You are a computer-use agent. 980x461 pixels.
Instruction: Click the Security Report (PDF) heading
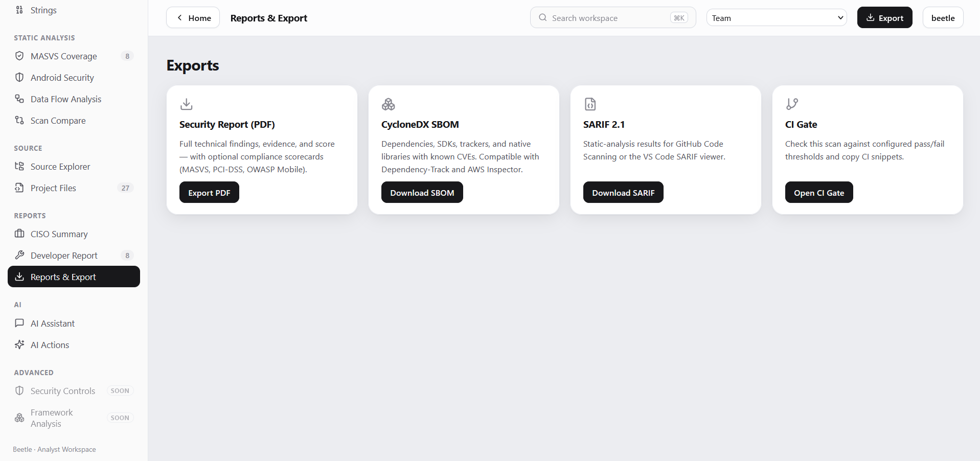click(x=227, y=124)
